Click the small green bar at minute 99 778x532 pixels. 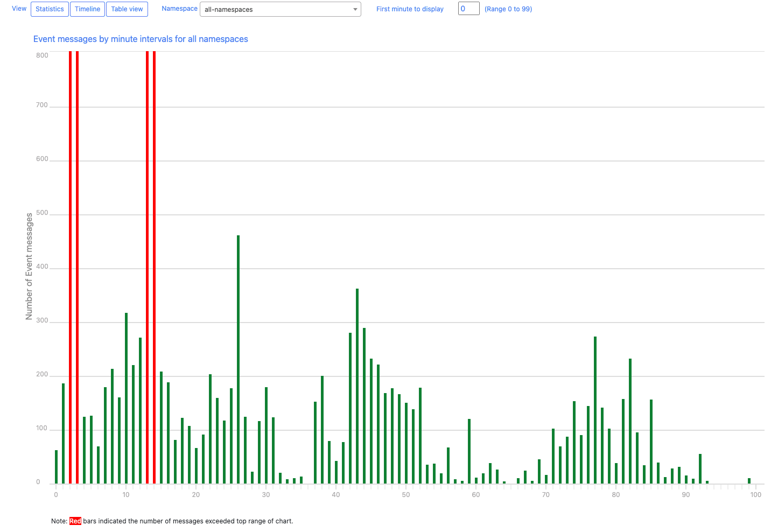click(749, 481)
